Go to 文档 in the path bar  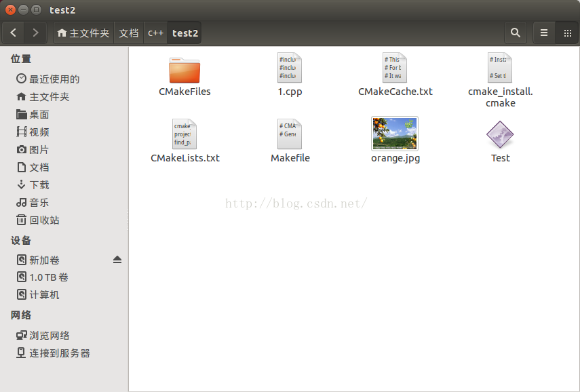[129, 33]
